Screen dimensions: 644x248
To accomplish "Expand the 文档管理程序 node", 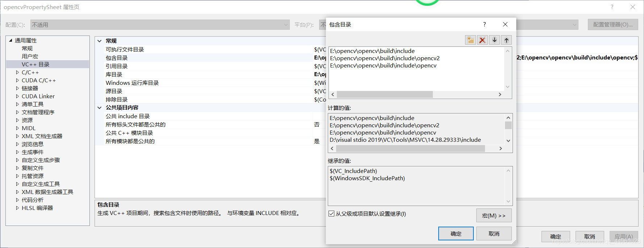I will (x=17, y=112).
